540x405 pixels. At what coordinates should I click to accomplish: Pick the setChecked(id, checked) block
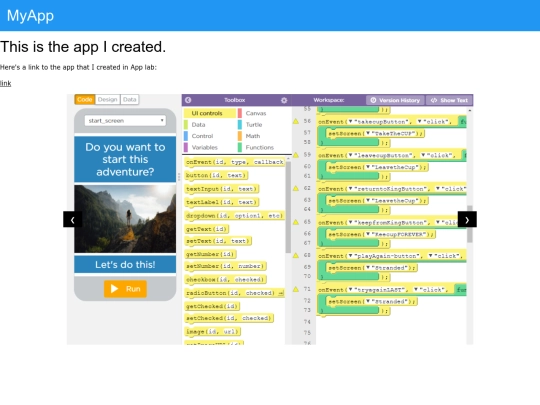(x=229, y=318)
